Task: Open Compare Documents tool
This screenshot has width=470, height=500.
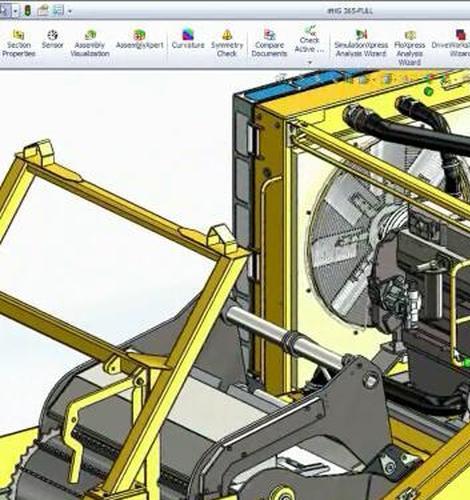Action: tap(269, 44)
